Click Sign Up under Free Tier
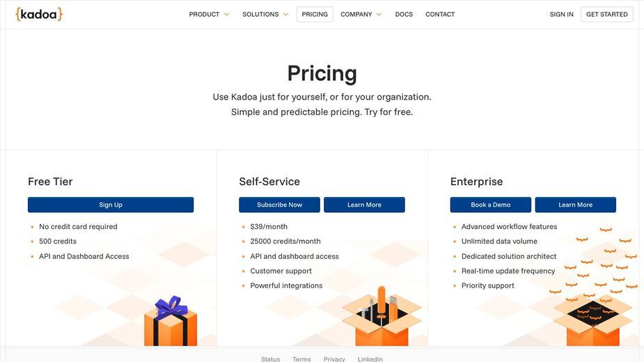Viewport: 644px width, 362px height. coord(111,205)
